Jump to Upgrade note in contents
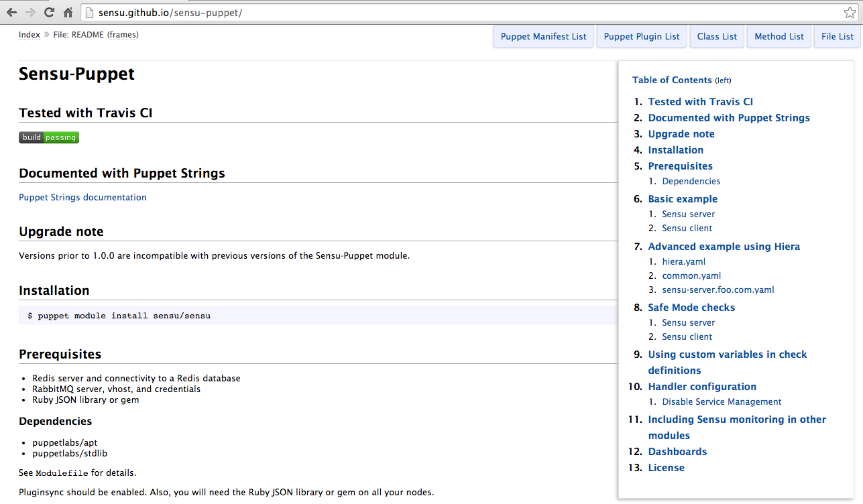 pos(681,134)
